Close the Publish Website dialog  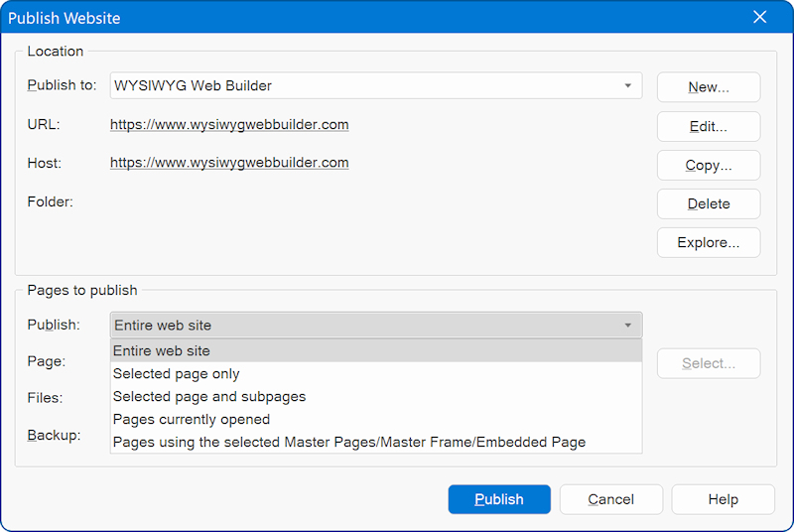(x=760, y=17)
